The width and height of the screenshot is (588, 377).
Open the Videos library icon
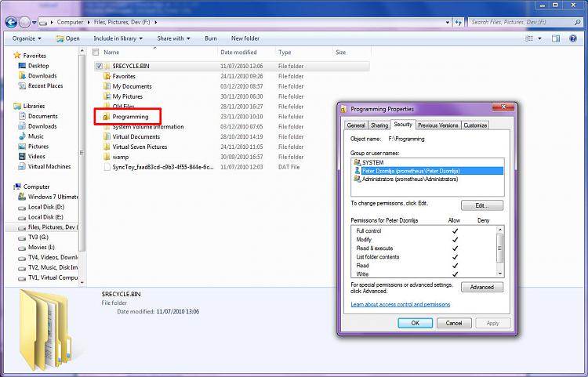tap(22, 157)
